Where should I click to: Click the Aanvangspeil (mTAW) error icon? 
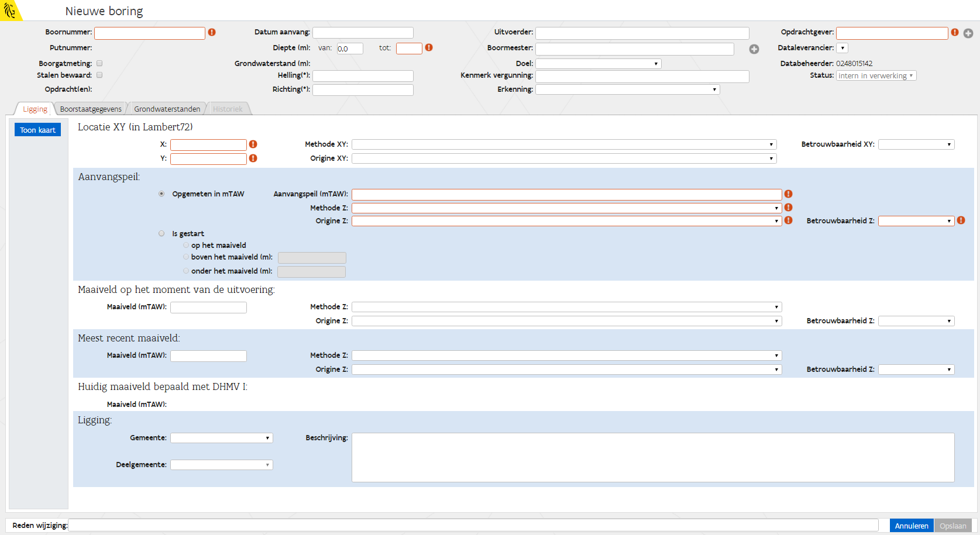coord(789,194)
